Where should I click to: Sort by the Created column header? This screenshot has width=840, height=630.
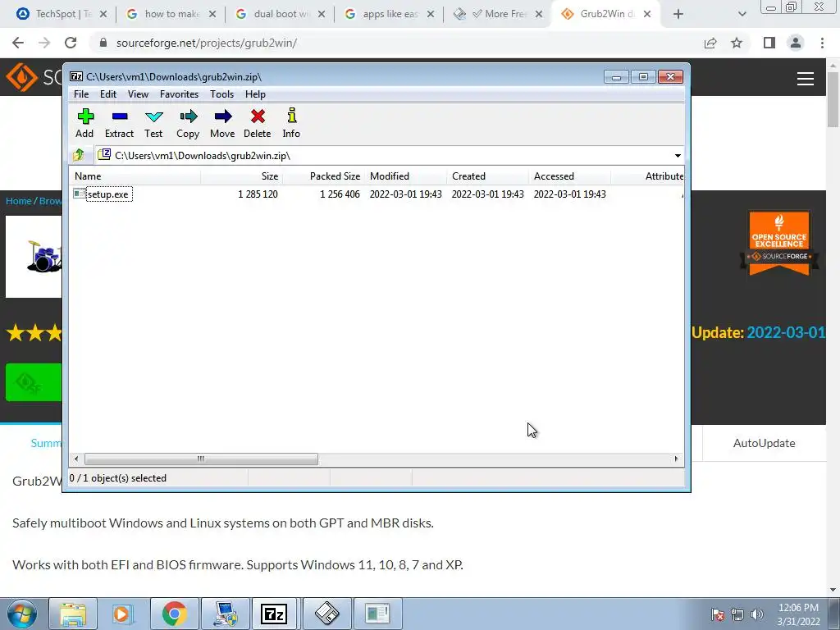[x=487, y=176]
